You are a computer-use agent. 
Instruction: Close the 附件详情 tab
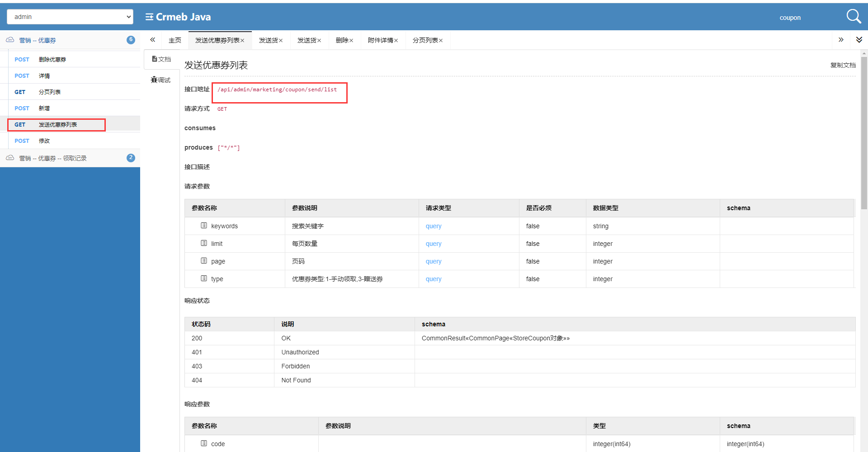(396, 41)
